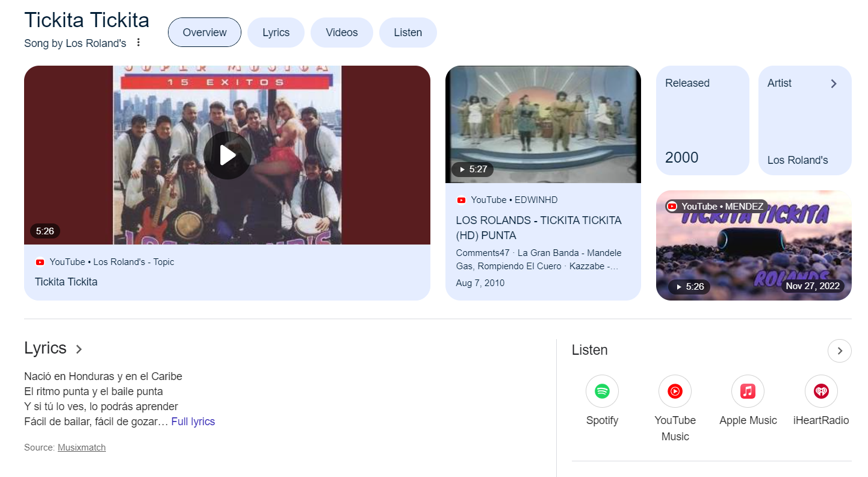Click the Spotify label text

(602, 420)
